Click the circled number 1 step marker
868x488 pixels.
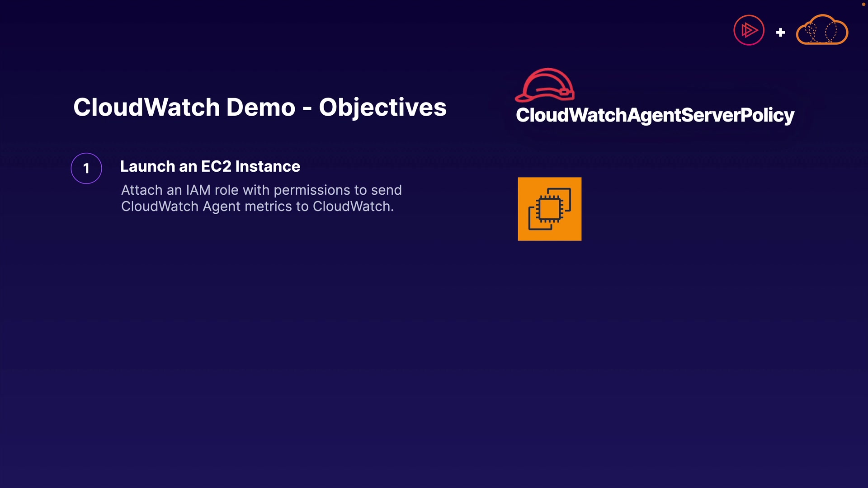(x=86, y=169)
